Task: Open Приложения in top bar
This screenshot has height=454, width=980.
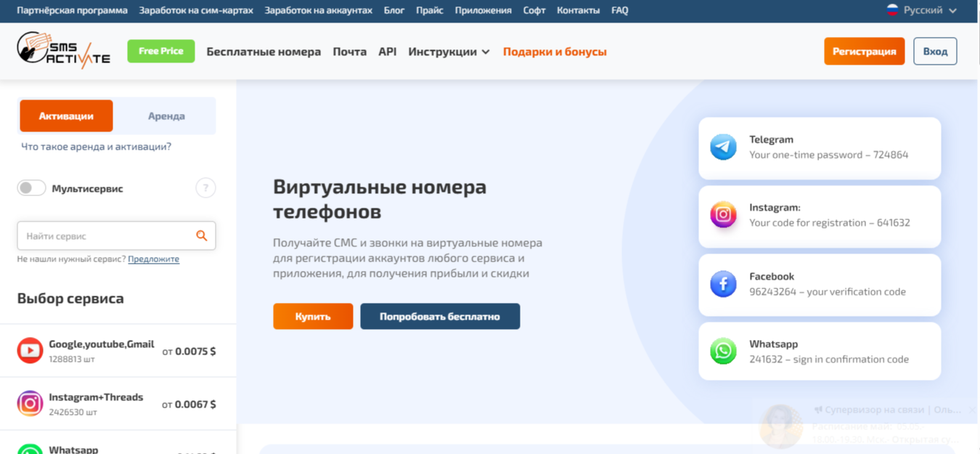Action: [x=483, y=10]
